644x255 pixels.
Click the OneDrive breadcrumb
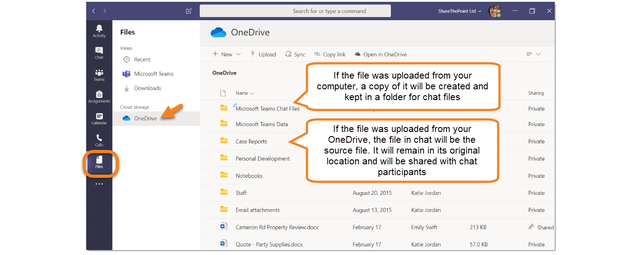224,73
